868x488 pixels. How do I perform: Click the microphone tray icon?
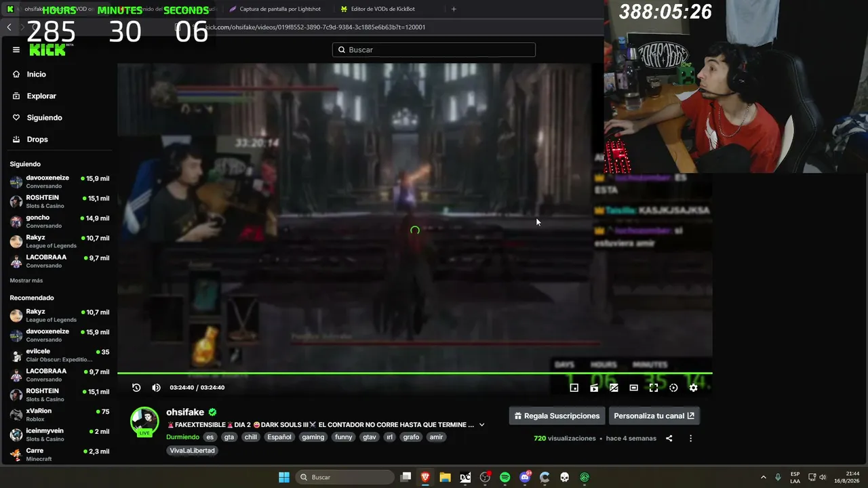click(778, 477)
